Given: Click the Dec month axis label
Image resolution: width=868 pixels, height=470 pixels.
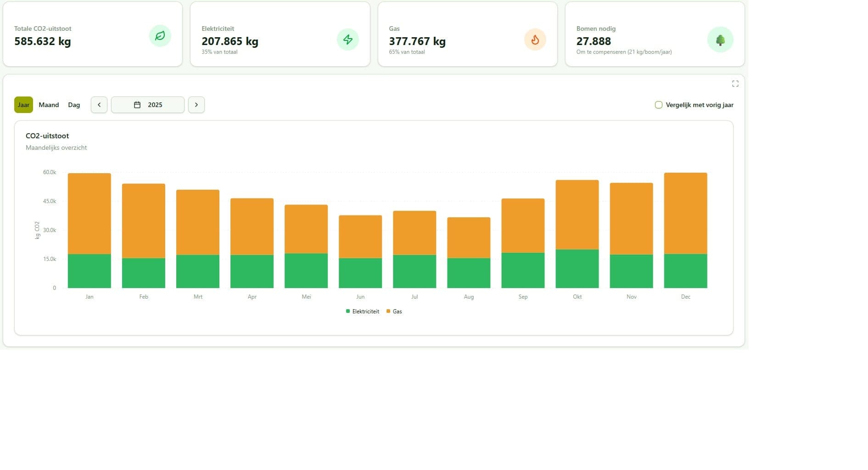Looking at the screenshot, I should [685, 297].
